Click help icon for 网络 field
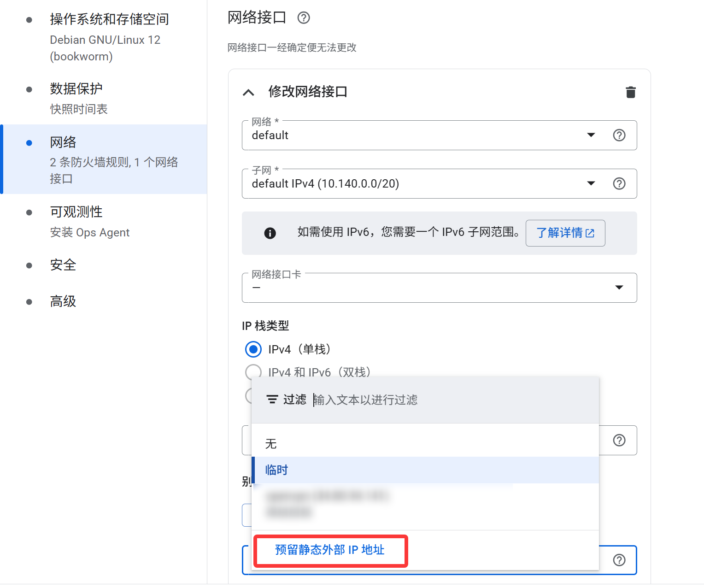Screen dimensions: 704x588 [619, 135]
